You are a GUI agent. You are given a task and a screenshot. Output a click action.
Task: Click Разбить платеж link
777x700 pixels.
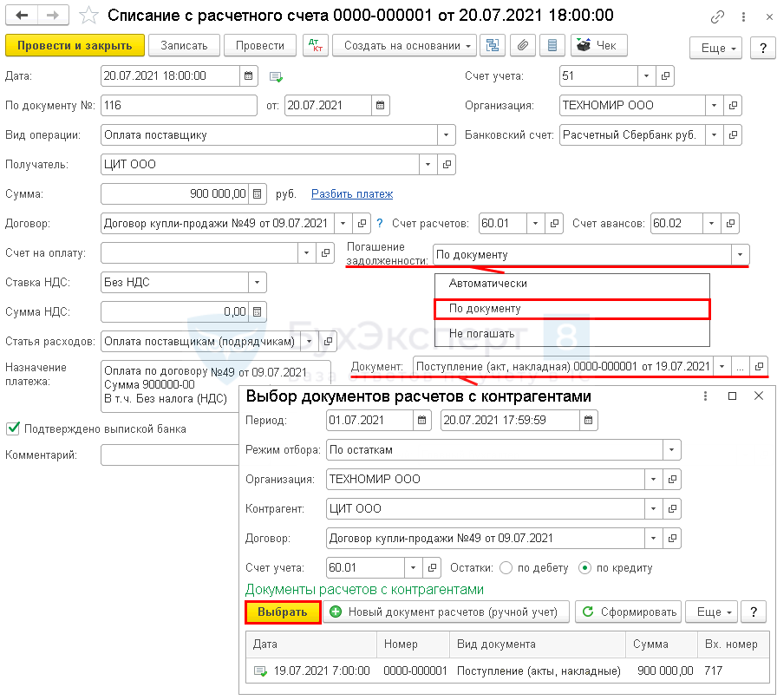point(352,193)
